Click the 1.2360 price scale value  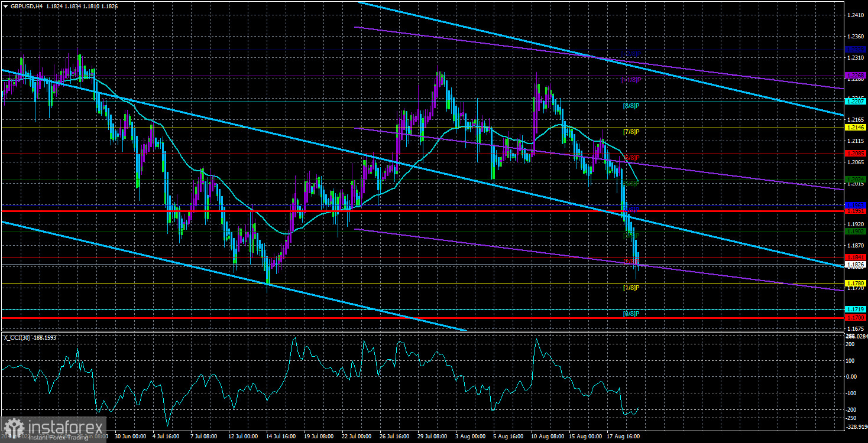click(x=856, y=37)
